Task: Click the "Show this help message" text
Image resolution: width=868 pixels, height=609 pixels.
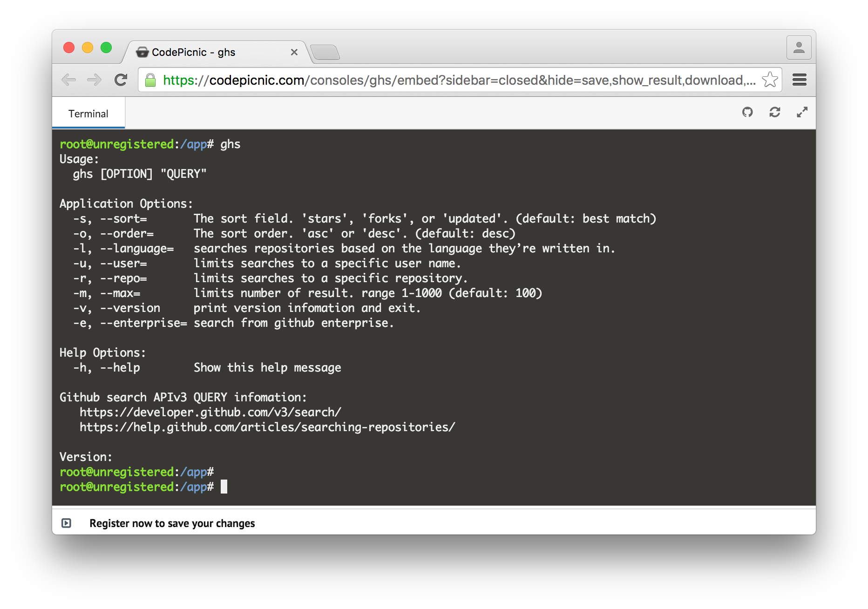Action: point(267,368)
